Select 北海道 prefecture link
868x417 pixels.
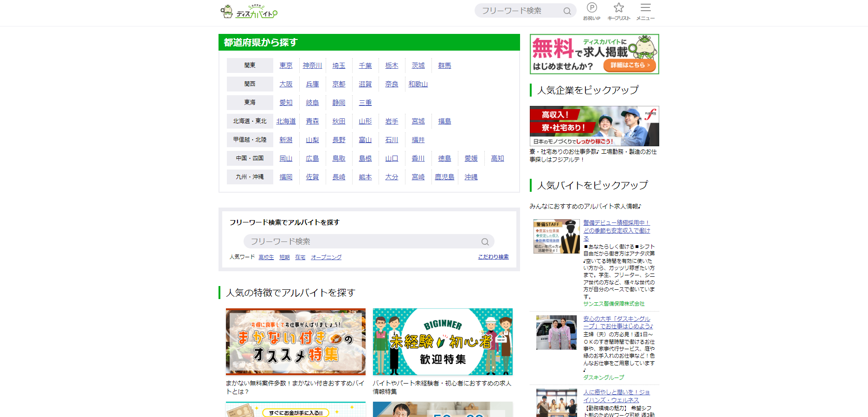(x=286, y=121)
